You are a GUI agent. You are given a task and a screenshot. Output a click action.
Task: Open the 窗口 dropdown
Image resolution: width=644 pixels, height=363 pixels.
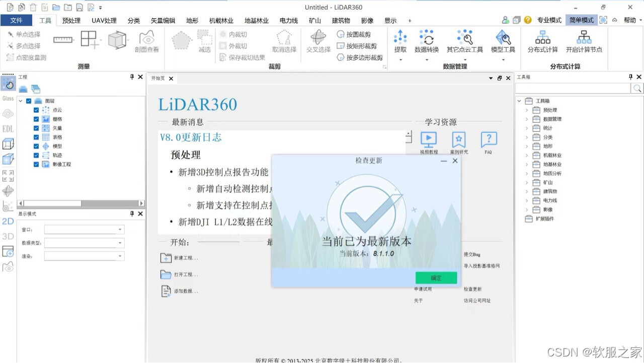click(x=84, y=230)
